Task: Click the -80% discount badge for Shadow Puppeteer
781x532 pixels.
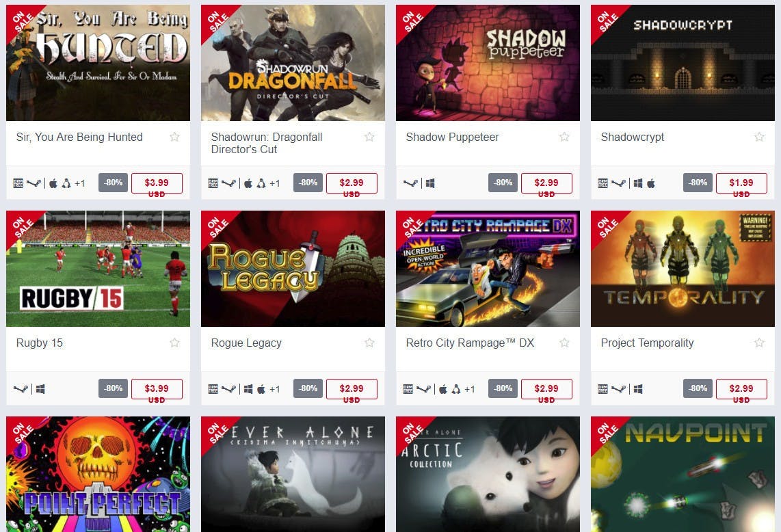Action: pyautogui.click(x=503, y=183)
